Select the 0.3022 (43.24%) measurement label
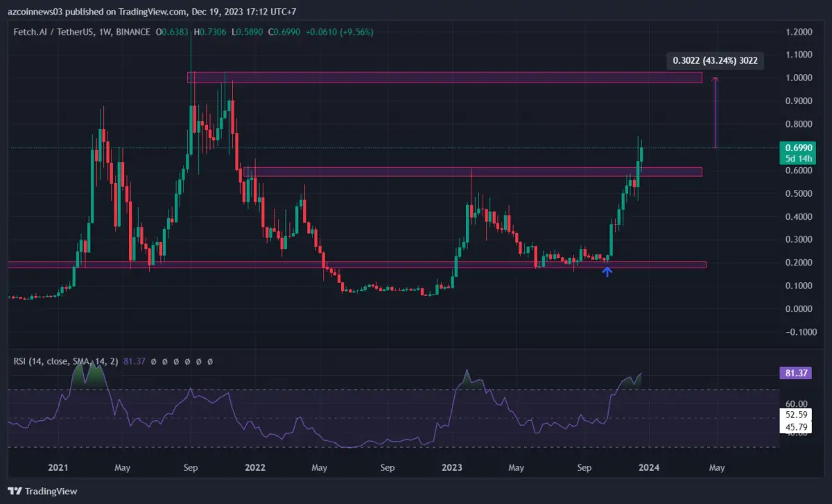 714,61
